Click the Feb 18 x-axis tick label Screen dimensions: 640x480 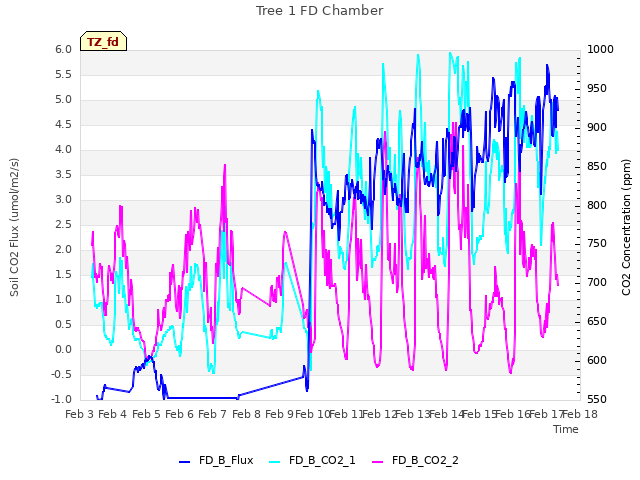click(x=580, y=414)
